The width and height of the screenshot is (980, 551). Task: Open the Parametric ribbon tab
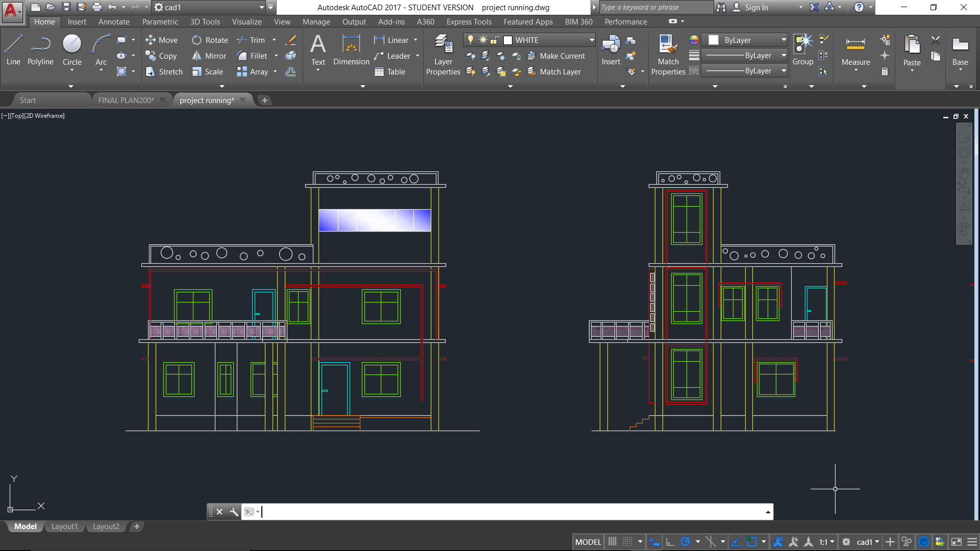tap(160, 21)
